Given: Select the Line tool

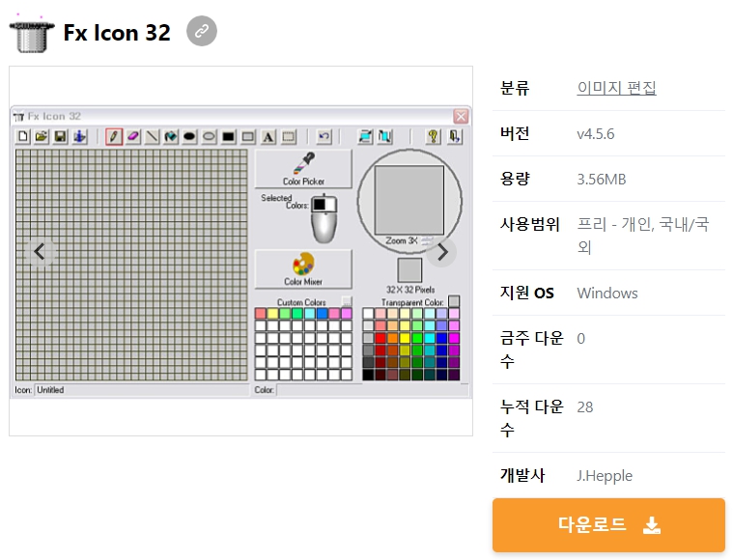Looking at the screenshot, I should (153, 136).
